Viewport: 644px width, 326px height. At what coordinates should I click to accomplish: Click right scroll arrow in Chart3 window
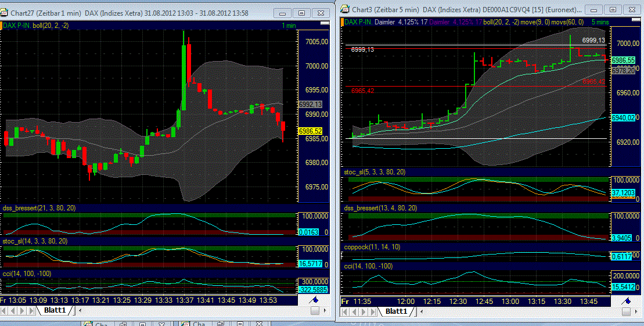pos(636,312)
